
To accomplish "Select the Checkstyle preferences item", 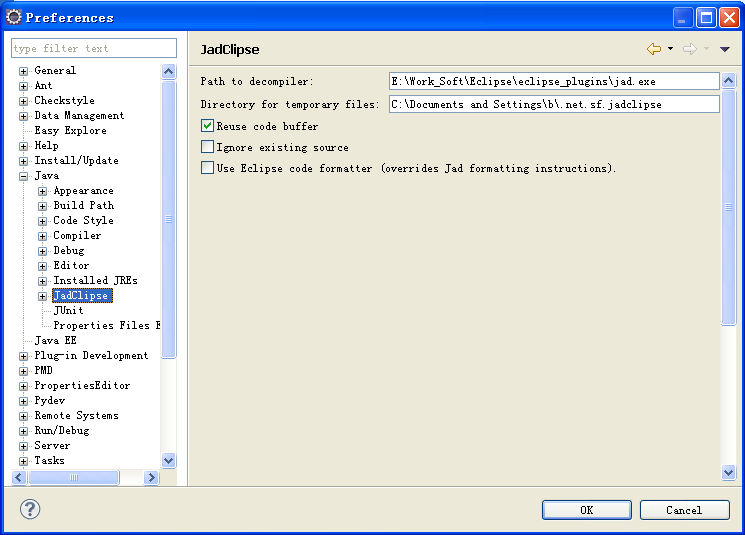I will [64, 100].
